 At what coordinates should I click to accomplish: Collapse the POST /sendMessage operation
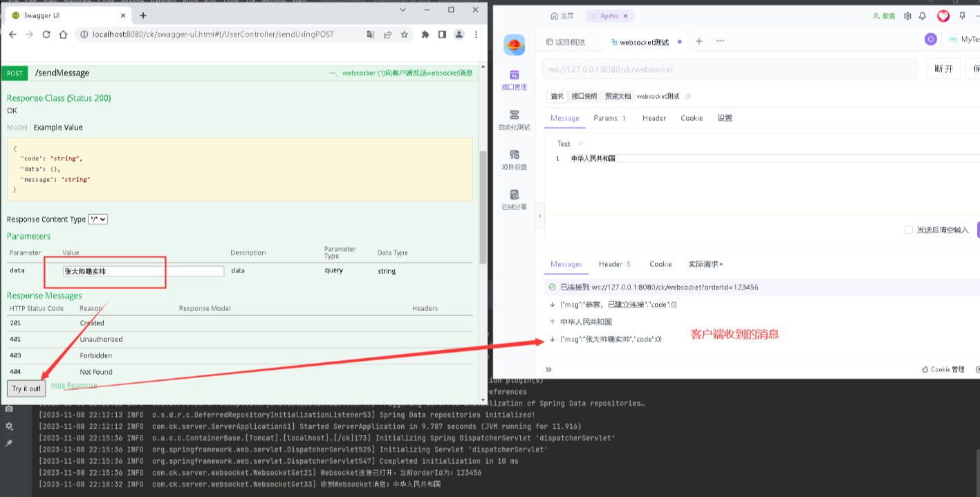(x=62, y=73)
